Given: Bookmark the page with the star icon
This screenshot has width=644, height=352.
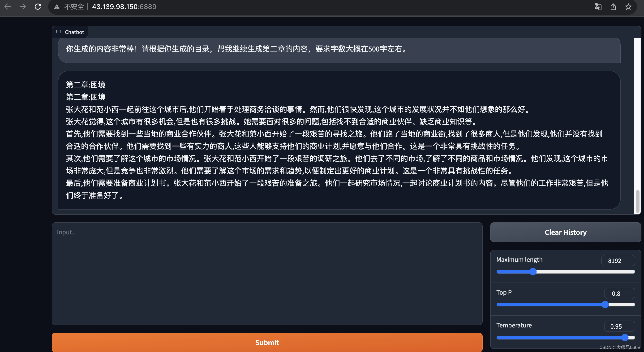Looking at the screenshot, I should point(629,7).
